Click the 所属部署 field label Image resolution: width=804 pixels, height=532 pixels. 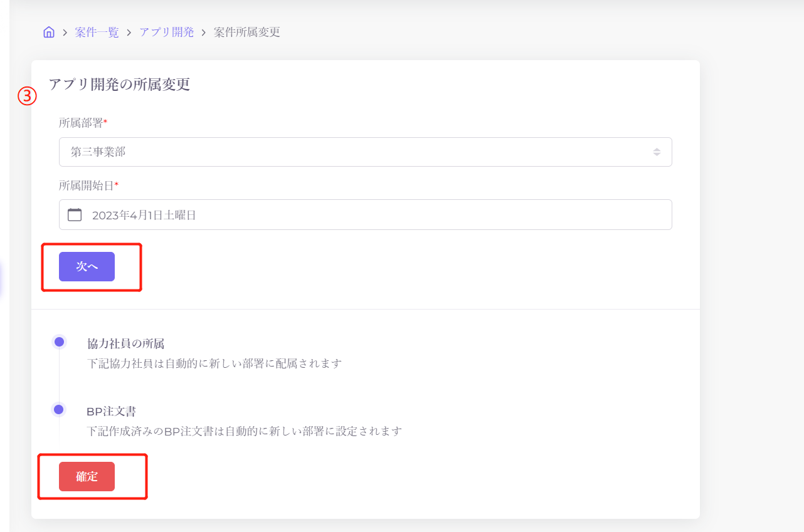81,123
